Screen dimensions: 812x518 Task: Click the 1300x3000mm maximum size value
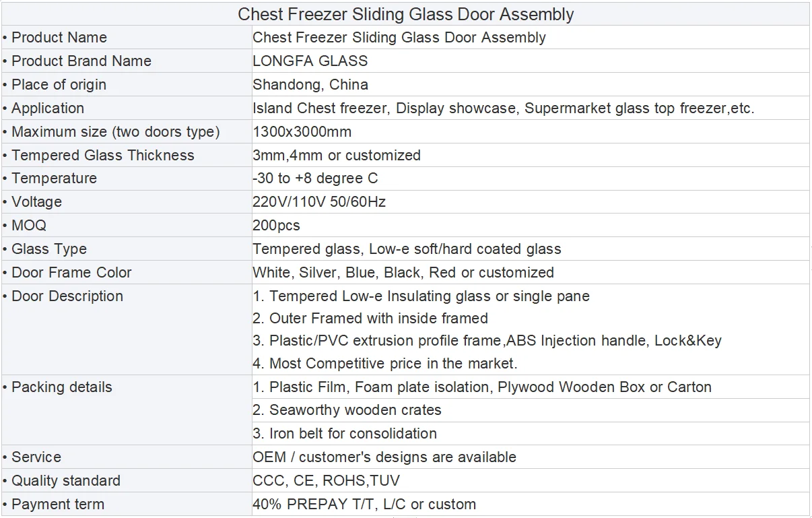pyautogui.click(x=302, y=131)
